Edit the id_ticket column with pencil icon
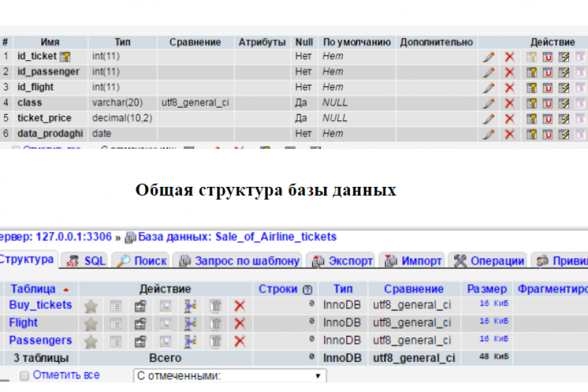The image size is (588, 392). [x=488, y=57]
